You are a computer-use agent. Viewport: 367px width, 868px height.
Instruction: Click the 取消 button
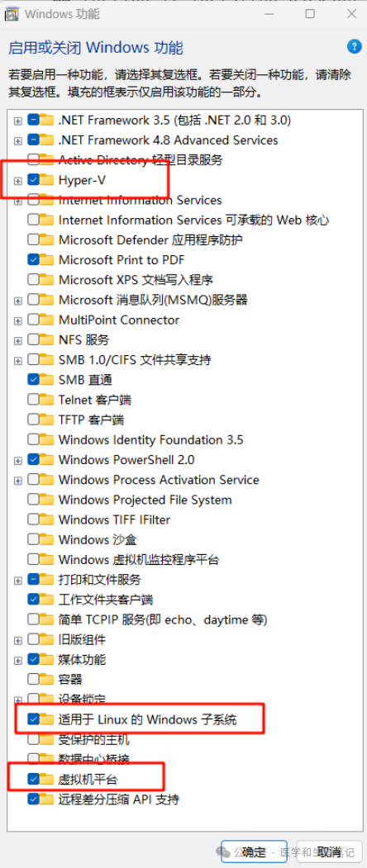click(x=329, y=851)
